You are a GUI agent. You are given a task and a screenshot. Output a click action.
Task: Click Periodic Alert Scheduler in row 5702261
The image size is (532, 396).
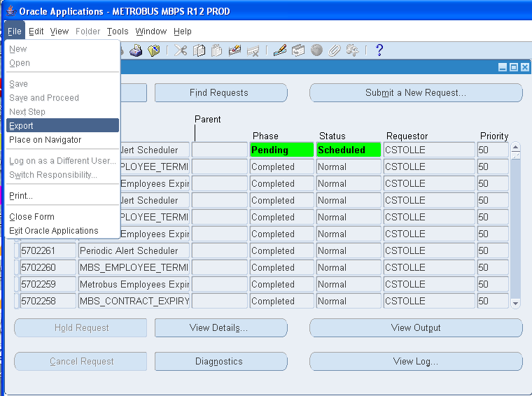(x=134, y=250)
